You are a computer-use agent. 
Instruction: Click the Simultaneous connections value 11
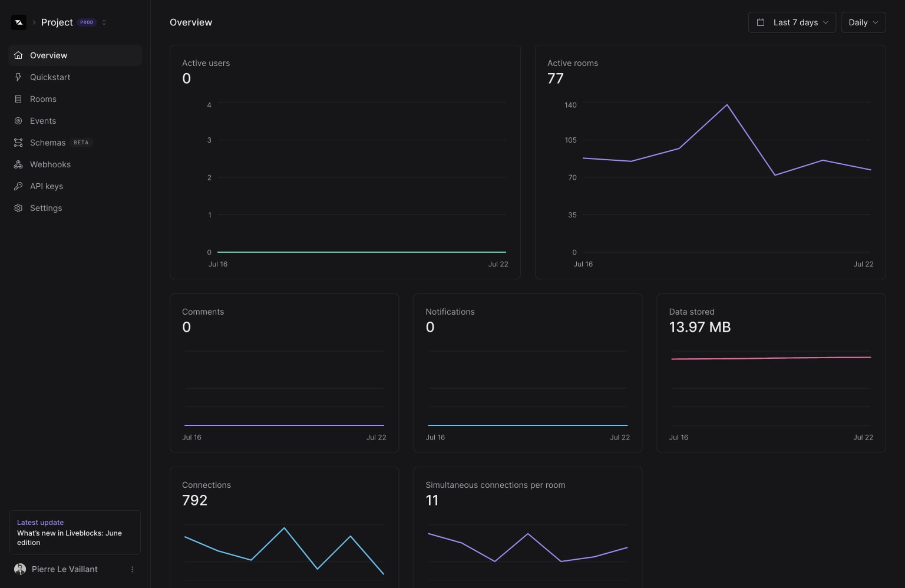pyautogui.click(x=432, y=500)
